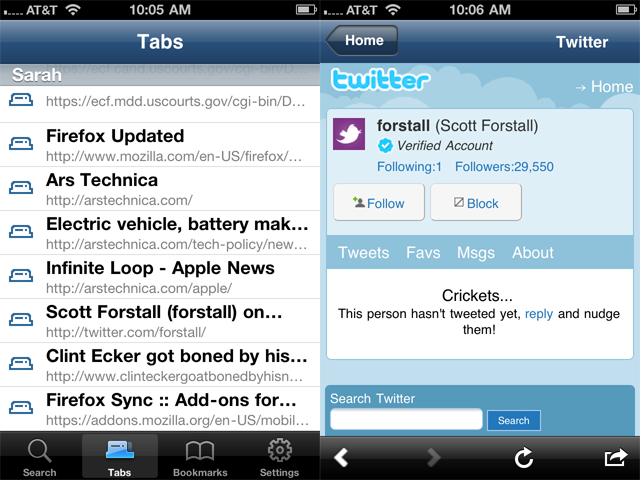The width and height of the screenshot is (640, 480).
Task: Open the Bookmarks book icon
Action: pyautogui.click(x=200, y=451)
